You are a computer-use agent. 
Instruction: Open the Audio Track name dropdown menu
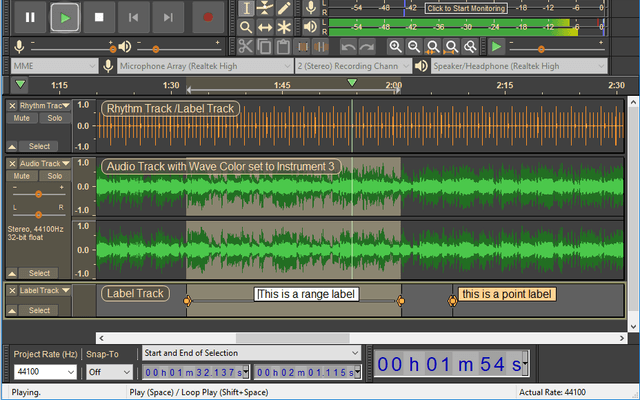pyautogui.click(x=45, y=164)
